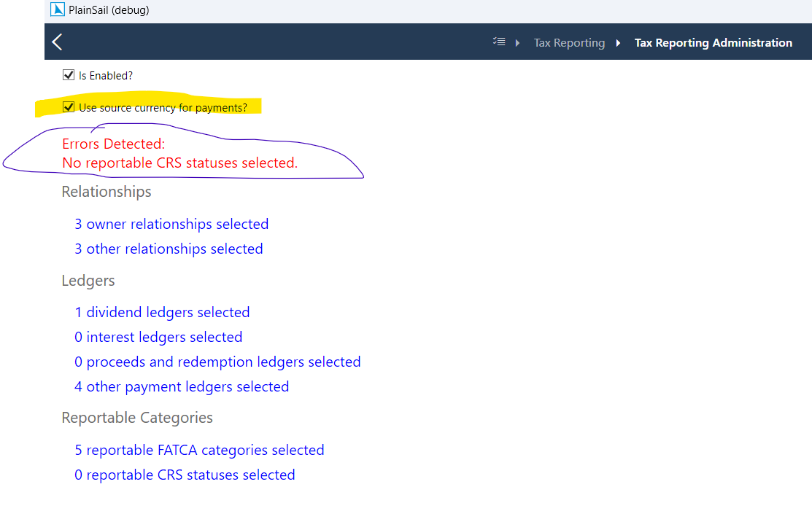
Task: Open 5 reportable FATCA categories link
Action: click(x=199, y=450)
